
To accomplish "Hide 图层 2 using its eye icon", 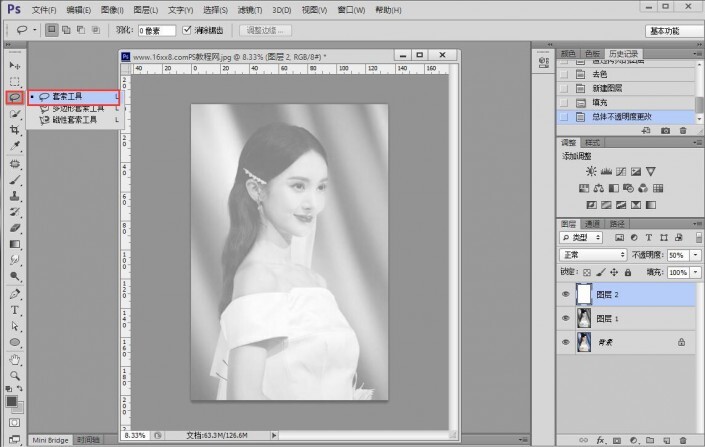I will (566, 295).
